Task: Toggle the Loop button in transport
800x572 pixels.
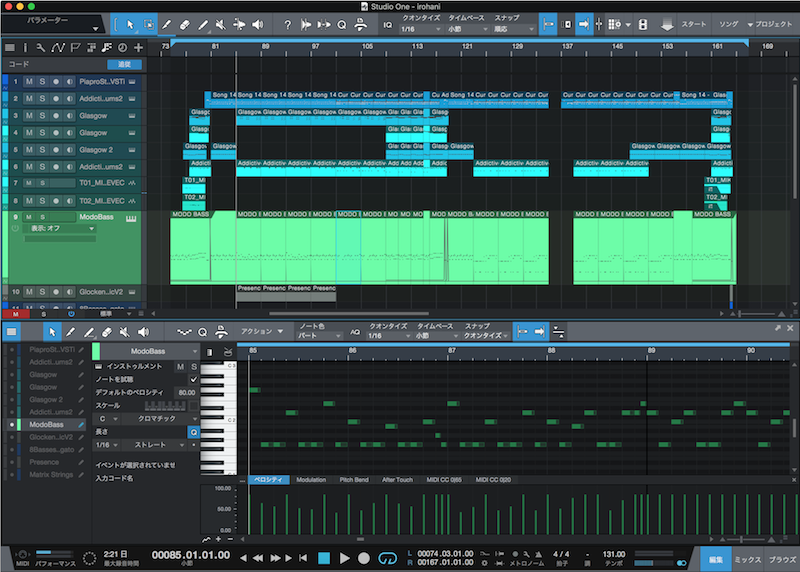Action: 387,558
